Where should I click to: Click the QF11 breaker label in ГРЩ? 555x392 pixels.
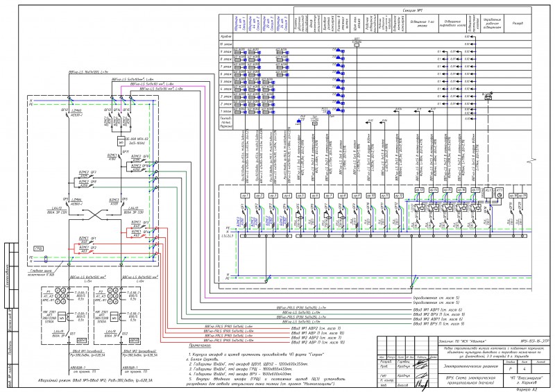[x=125, y=152]
